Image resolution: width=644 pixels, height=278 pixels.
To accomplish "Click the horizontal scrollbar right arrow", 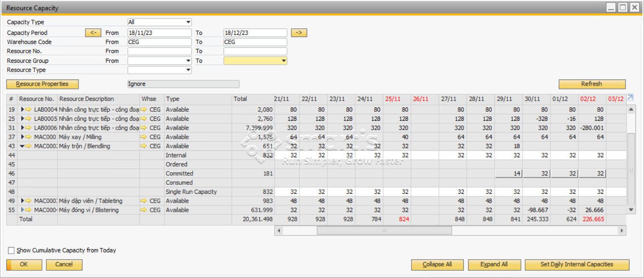I will [x=622, y=231].
